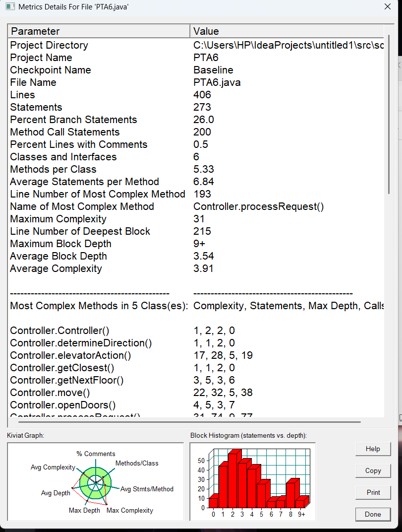Select Average Statements per Method row
402x532 pixels.
(x=196, y=182)
